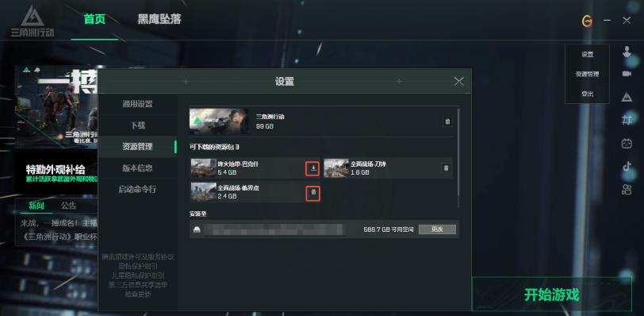Screen dimensions: 644x316
Task: Click the video camera sidebar icon
Action: point(627,74)
